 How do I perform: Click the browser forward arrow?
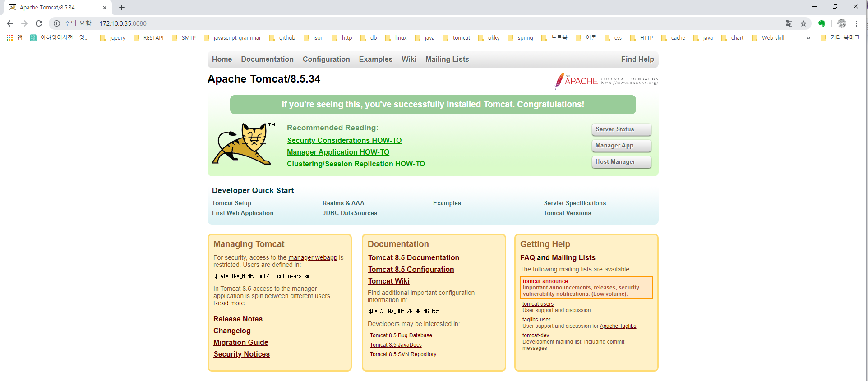[x=24, y=23]
